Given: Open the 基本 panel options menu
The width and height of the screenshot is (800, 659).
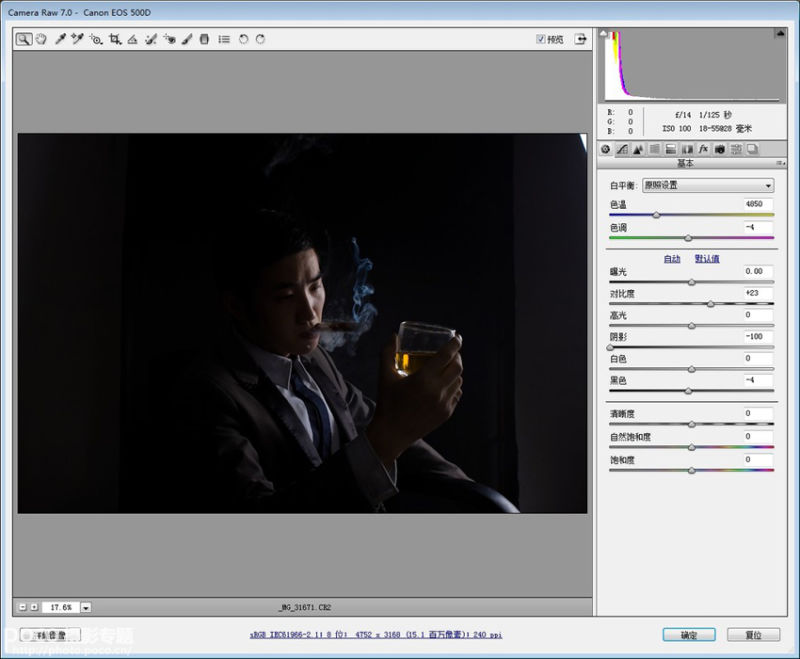Looking at the screenshot, I should (x=779, y=163).
